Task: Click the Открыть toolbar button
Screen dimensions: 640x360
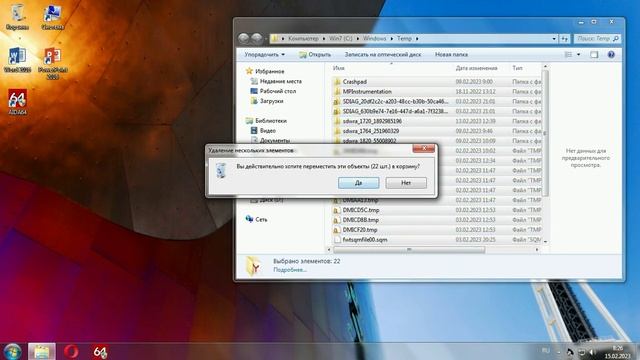Action: (x=315, y=54)
